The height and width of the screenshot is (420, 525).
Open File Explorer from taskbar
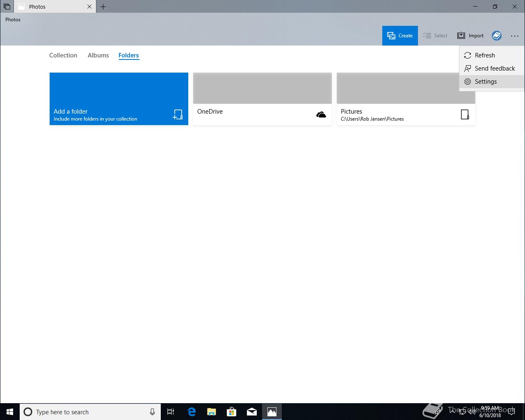tap(212, 412)
